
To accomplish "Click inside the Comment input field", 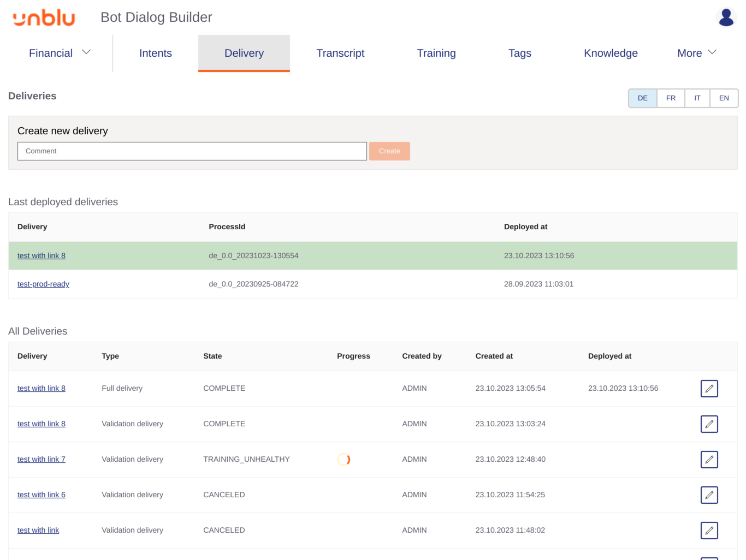I will [192, 151].
